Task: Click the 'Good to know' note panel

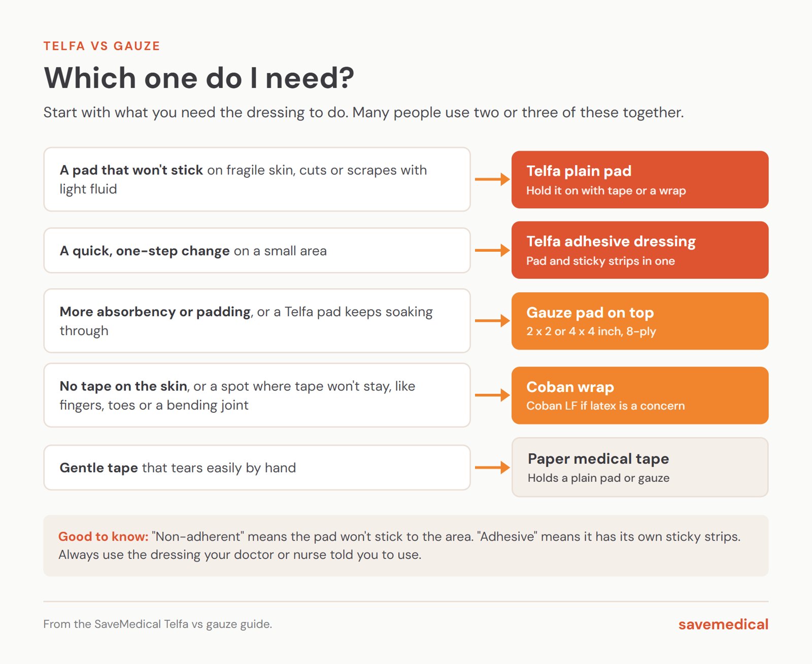Action: (x=406, y=546)
